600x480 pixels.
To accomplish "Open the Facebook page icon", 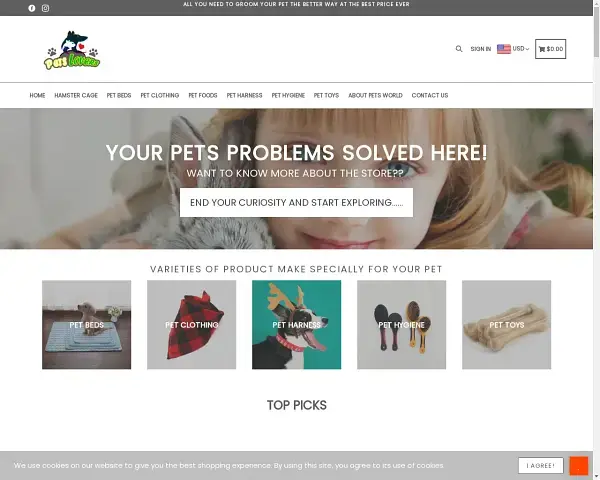I will [32, 8].
